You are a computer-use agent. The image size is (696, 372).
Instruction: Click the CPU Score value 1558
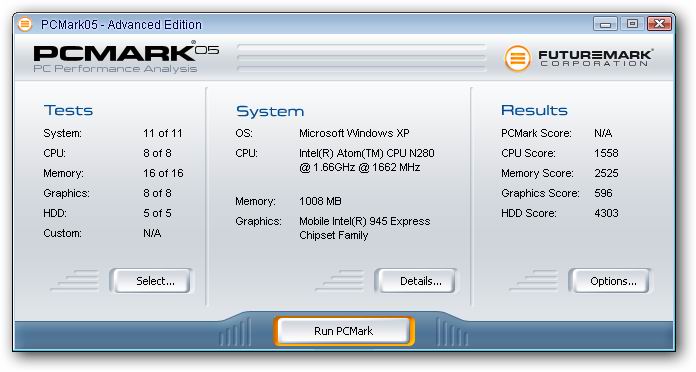click(x=606, y=153)
